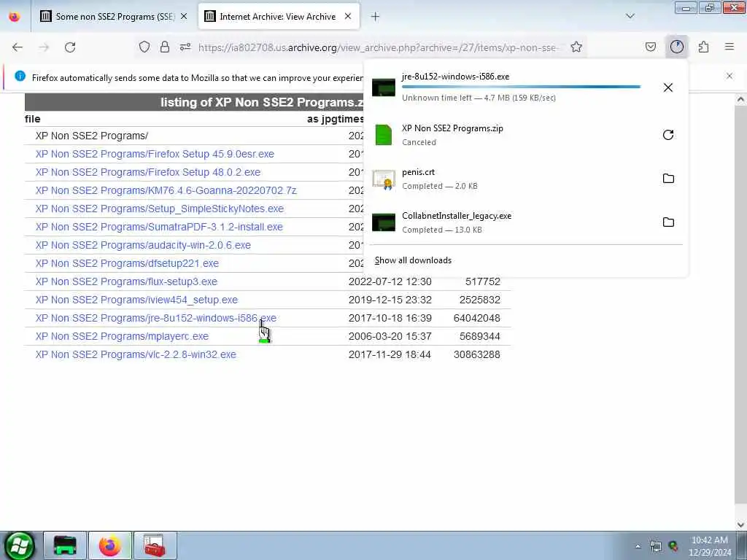The height and width of the screenshot is (560, 747).
Task: Click the date 2006-03-20 15:37 cell
Action: 390,336
